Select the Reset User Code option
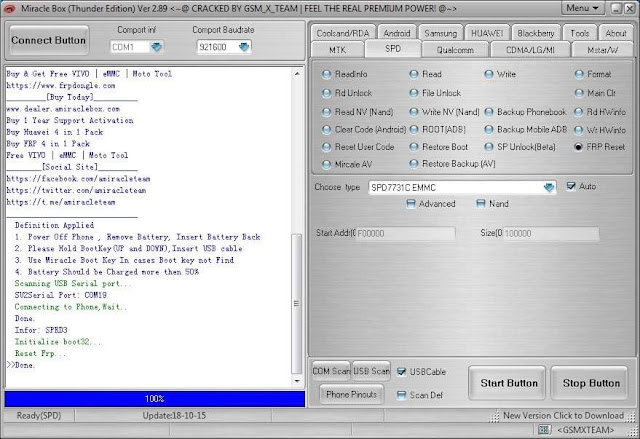This screenshot has height=439, width=640. (x=358, y=147)
